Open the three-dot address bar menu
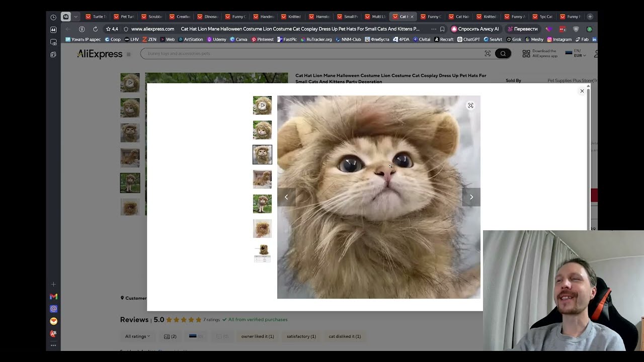This screenshot has height=362, width=644. (434, 29)
